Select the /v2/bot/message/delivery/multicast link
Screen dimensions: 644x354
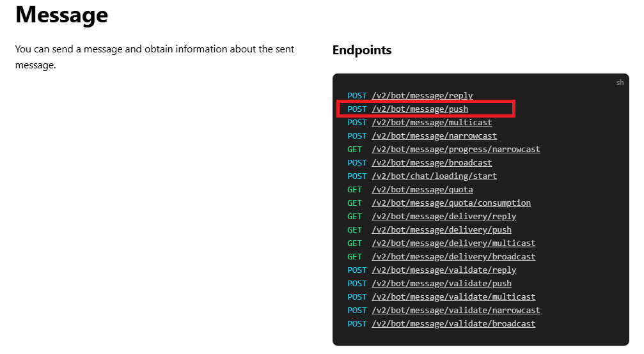click(453, 243)
